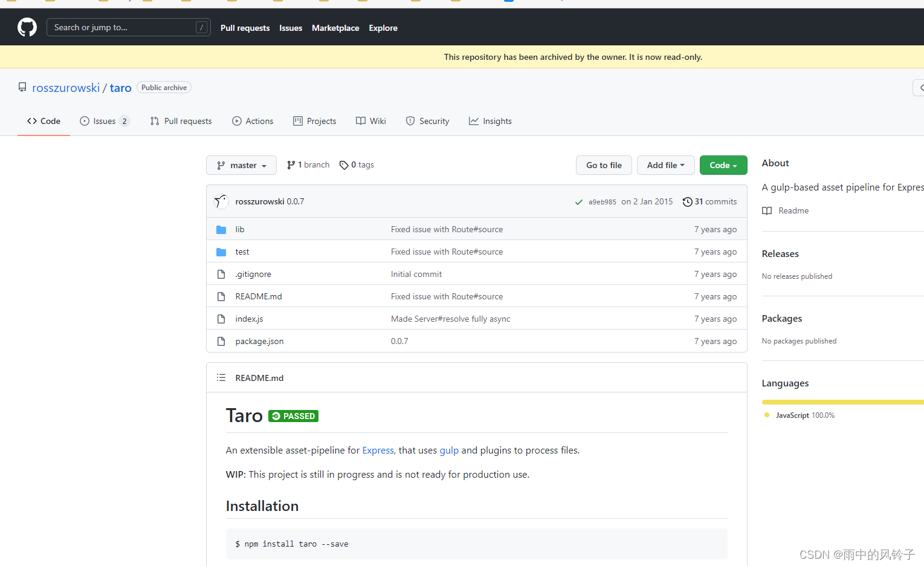924x566 pixels.
Task: Click the Go to file button
Action: coord(604,165)
